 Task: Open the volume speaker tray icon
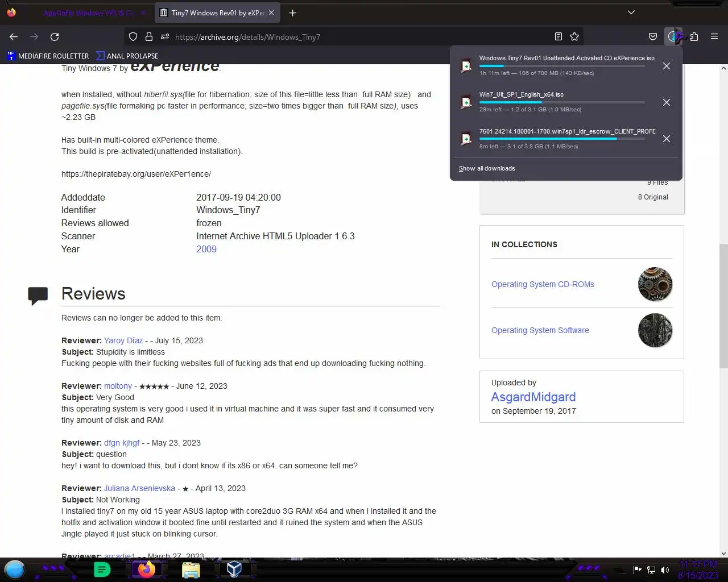pyautogui.click(x=665, y=569)
